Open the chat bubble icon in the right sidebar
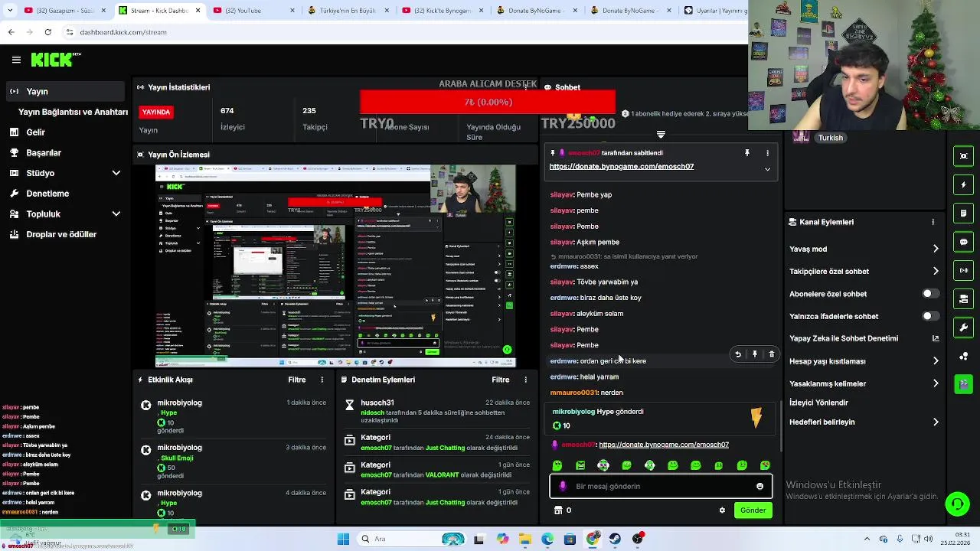 coord(964,242)
